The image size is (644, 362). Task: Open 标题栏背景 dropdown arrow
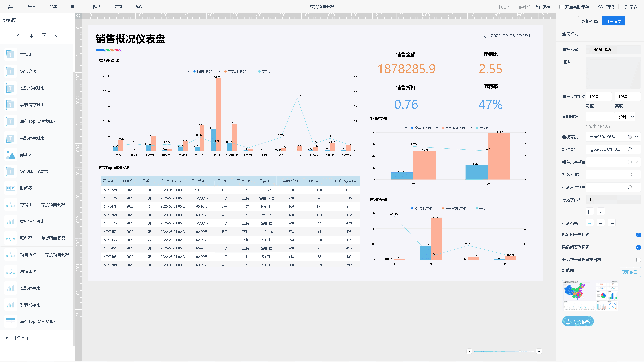coord(637,175)
